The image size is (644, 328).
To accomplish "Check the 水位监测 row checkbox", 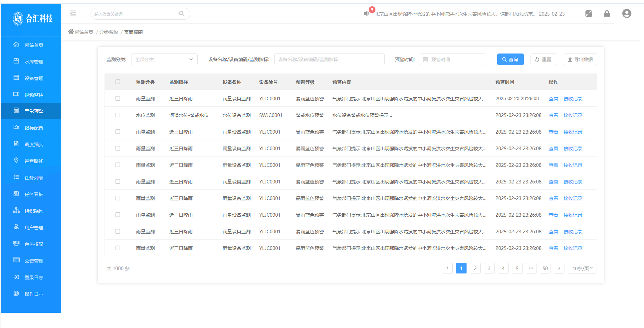I will tap(117, 115).
